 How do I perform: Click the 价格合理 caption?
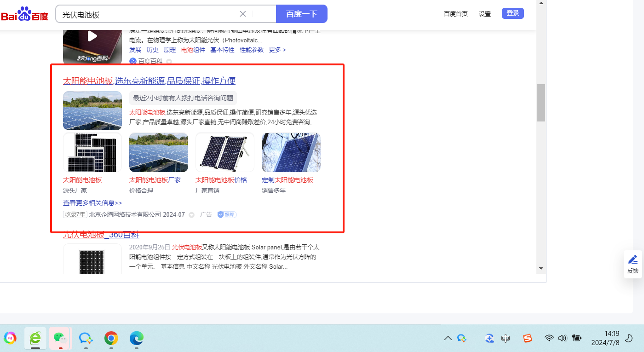pyautogui.click(x=141, y=190)
